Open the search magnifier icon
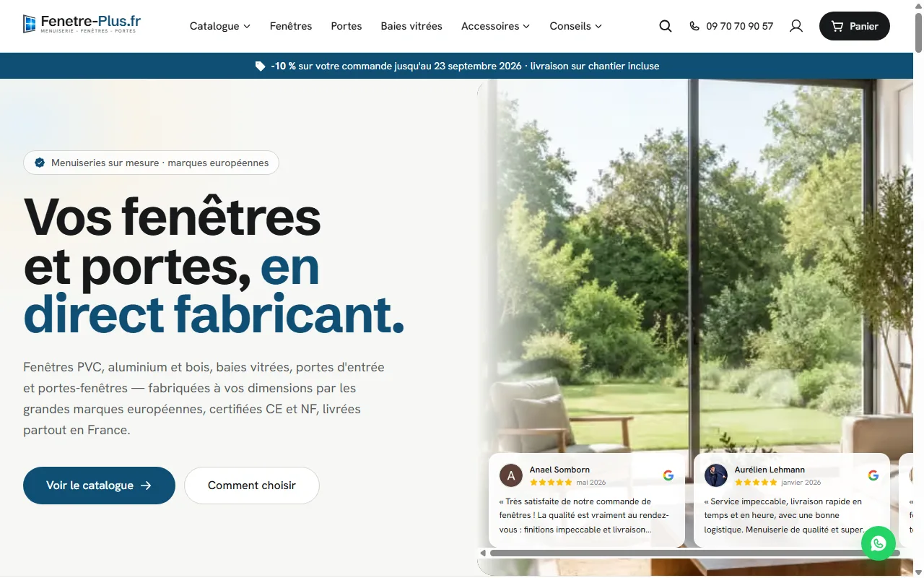Image resolution: width=924 pixels, height=578 pixels. [x=666, y=26]
